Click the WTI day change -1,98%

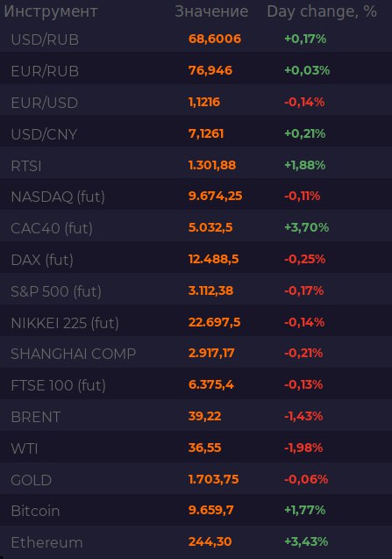point(303,448)
